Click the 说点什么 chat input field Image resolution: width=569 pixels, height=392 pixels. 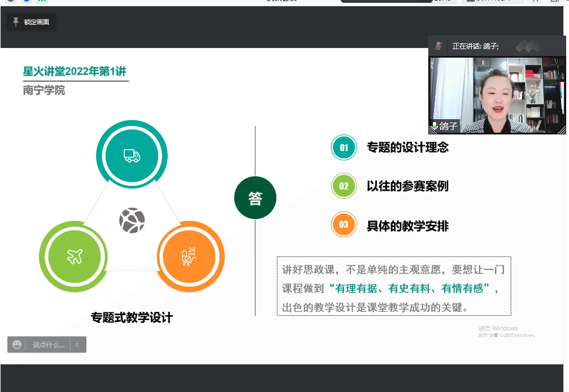[48, 345]
